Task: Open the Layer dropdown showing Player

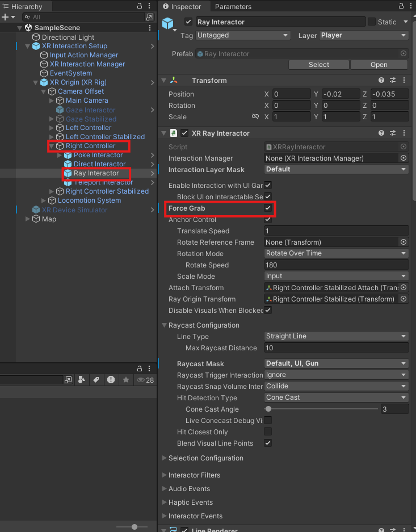Action: (364, 35)
